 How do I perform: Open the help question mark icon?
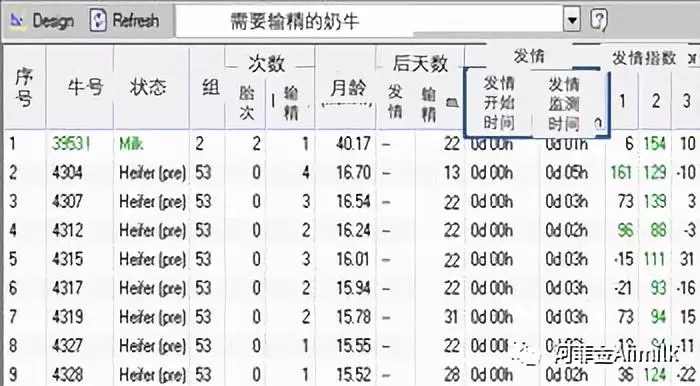tap(599, 20)
